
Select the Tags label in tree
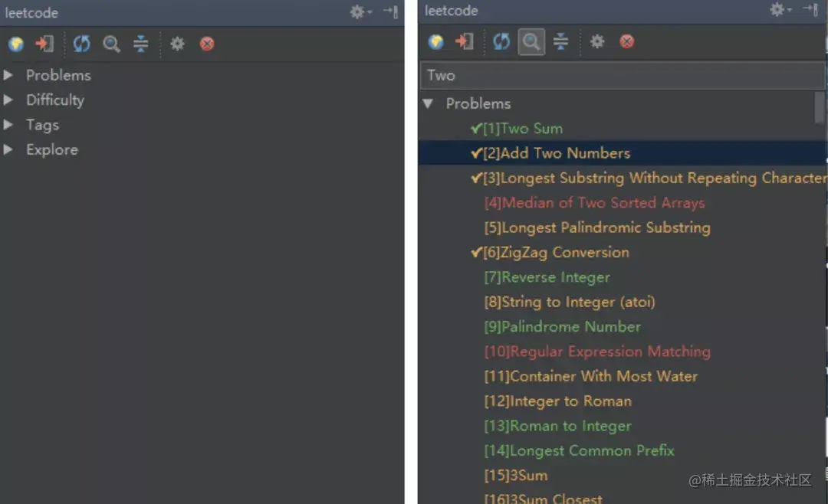(x=43, y=125)
